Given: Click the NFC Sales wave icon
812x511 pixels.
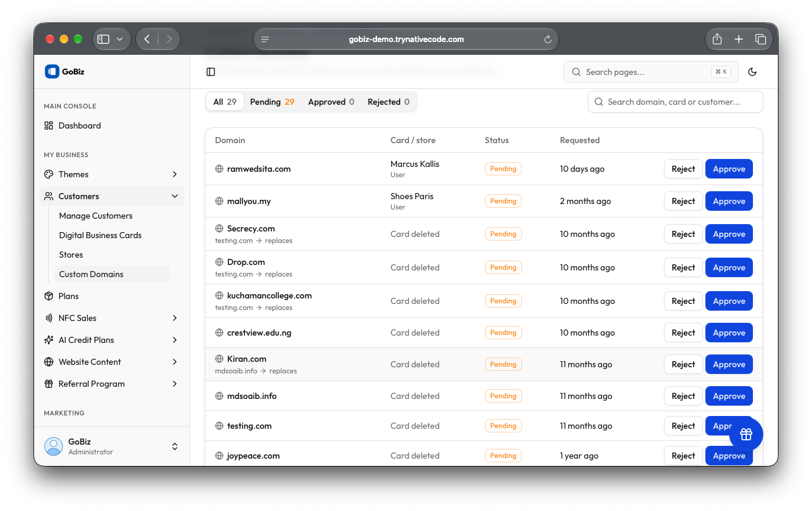Looking at the screenshot, I should (x=49, y=318).
